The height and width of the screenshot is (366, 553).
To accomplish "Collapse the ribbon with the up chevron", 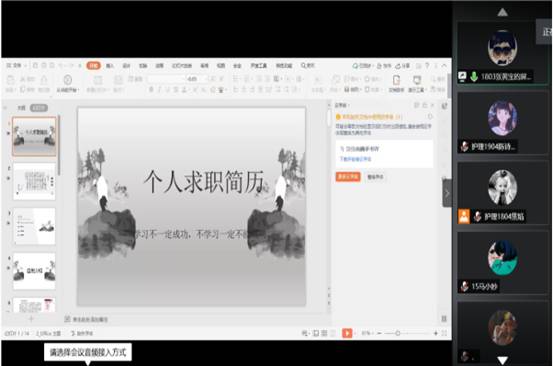I will pos(444,66).
